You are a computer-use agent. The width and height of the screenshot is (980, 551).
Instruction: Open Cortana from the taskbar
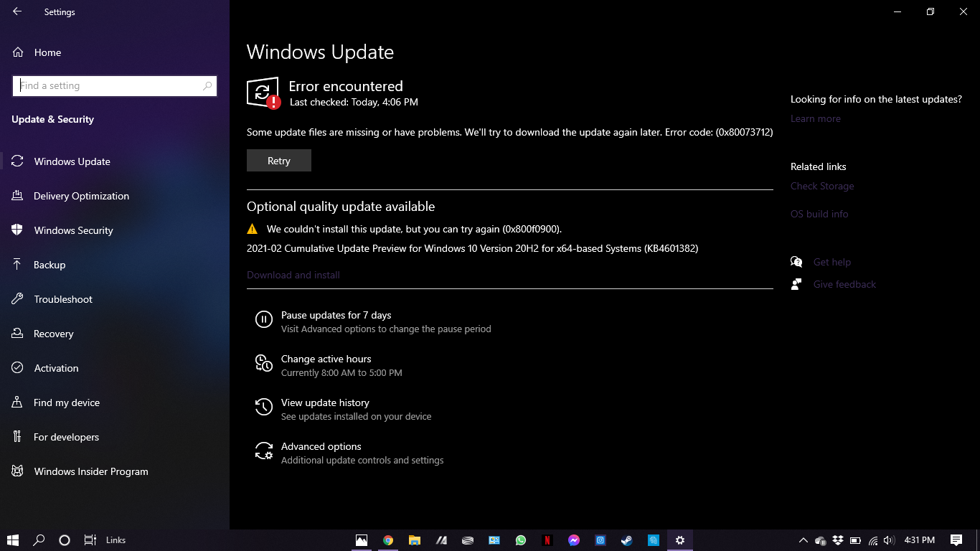pos(65,540)
